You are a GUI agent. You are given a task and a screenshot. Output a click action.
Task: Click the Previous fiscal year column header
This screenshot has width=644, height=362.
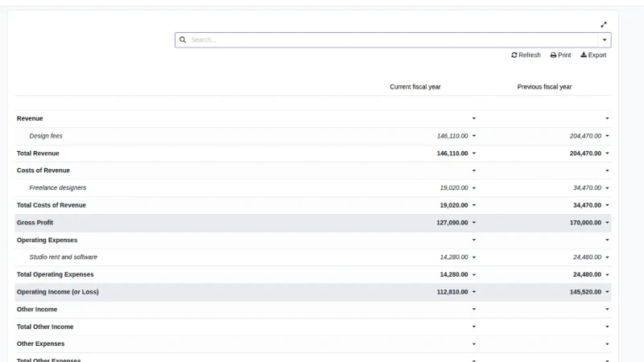click(545, 87)
